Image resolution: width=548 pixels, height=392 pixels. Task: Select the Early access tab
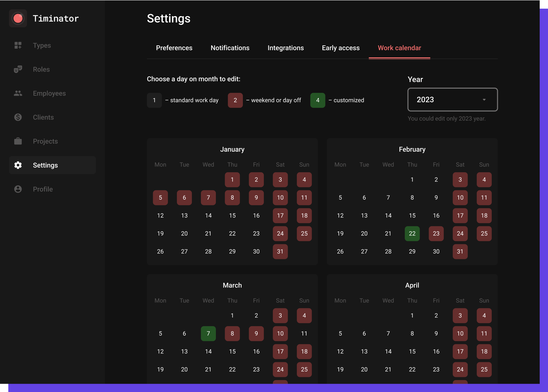coord(340,48)
